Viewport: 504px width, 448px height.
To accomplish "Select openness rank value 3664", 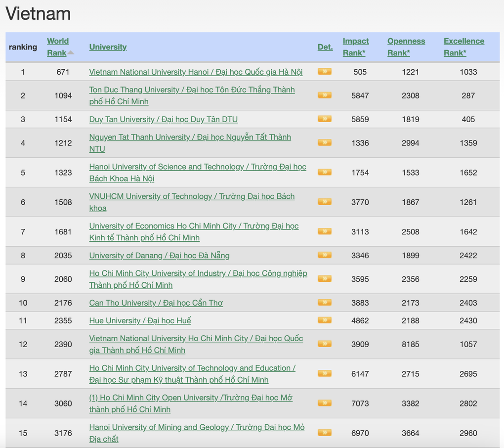I will pos(411,433).
